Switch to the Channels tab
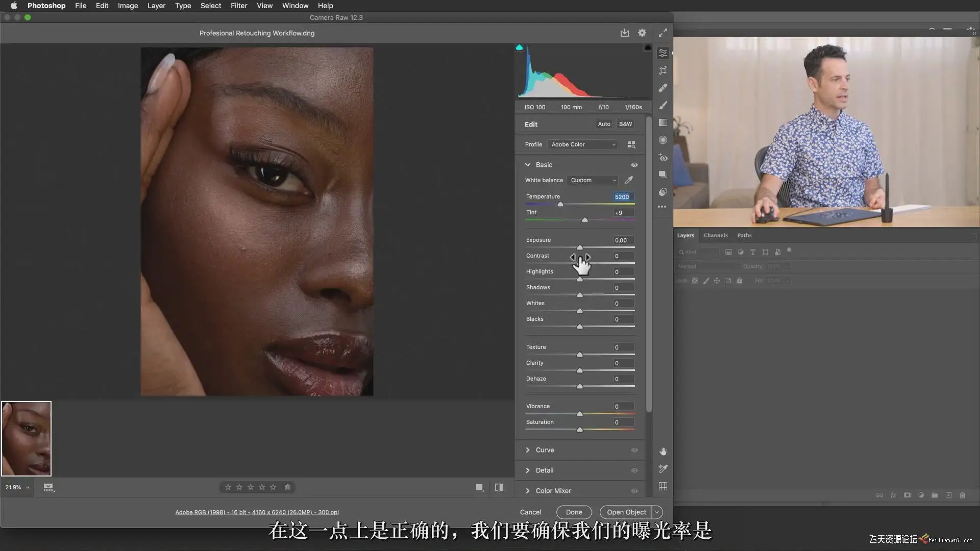The width and height of the screenshot is (980, 551). pos(715,235)
